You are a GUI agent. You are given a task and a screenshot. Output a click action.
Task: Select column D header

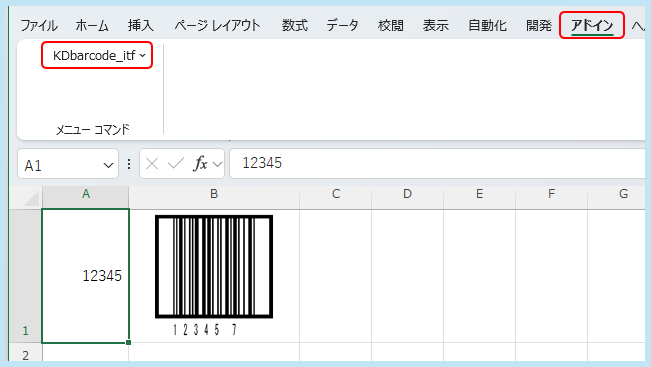pyautogui.click(x=407, y=194)
